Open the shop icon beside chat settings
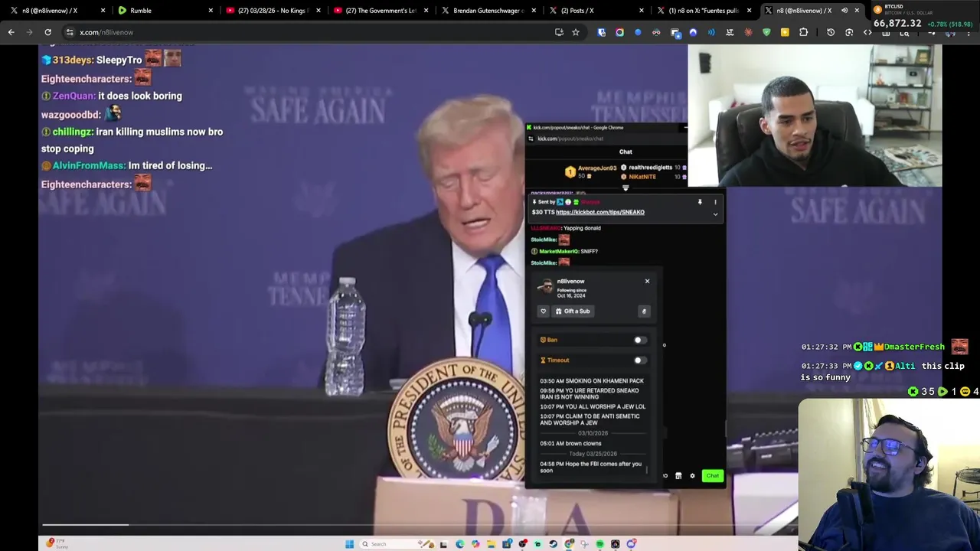This screenshot has height=551, width=980. [x=678, y=476]
